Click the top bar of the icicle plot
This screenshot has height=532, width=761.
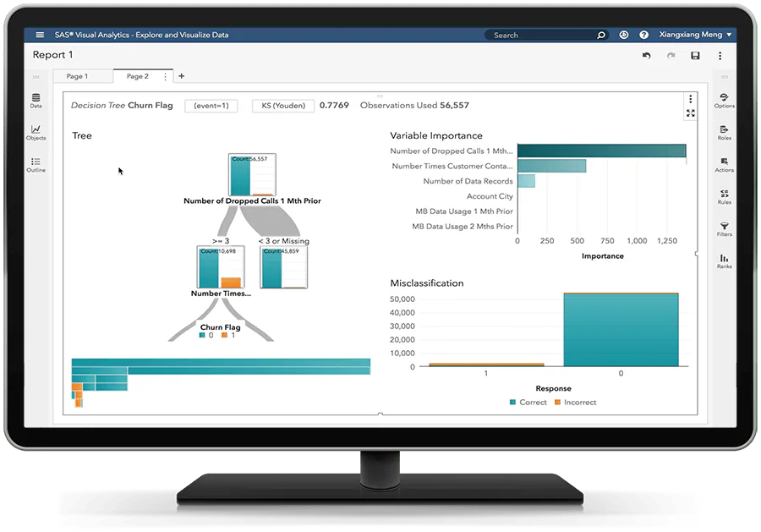[x=221, y=363]
